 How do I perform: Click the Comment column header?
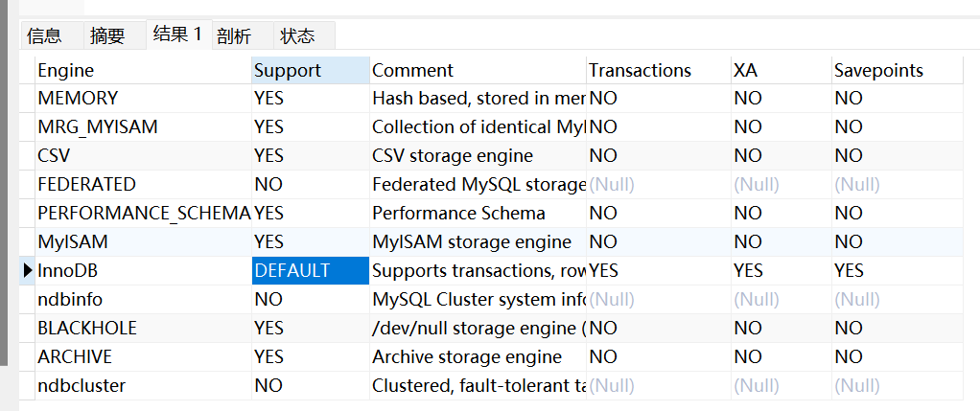click(412, 70)
